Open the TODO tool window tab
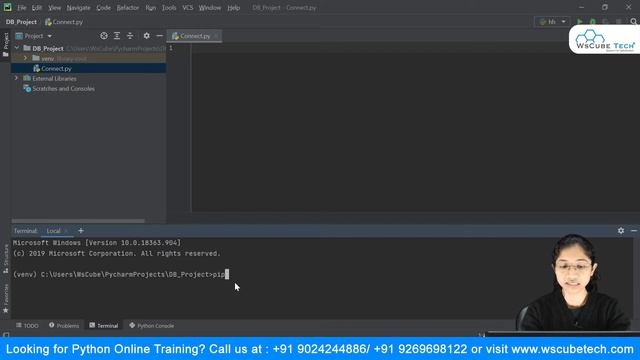Image resolution: width=640 pixels, height=360 pixels. (27, 325)
